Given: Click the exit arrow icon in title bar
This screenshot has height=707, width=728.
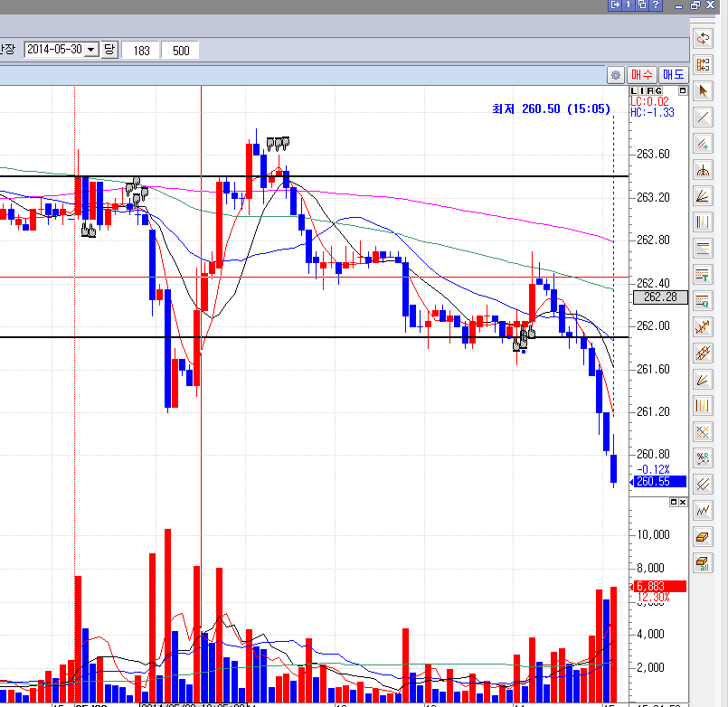Looking at the screenshot, I should 615,5.
